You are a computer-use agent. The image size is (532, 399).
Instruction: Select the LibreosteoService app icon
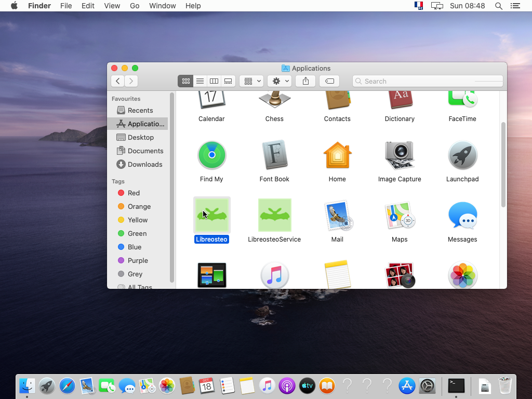[274, 215]
